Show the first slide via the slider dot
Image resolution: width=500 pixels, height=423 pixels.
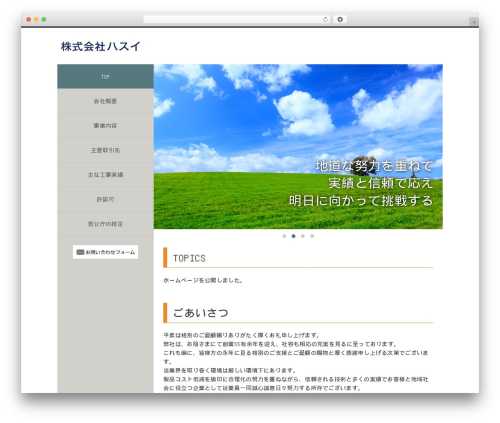(x=284, y=236)
